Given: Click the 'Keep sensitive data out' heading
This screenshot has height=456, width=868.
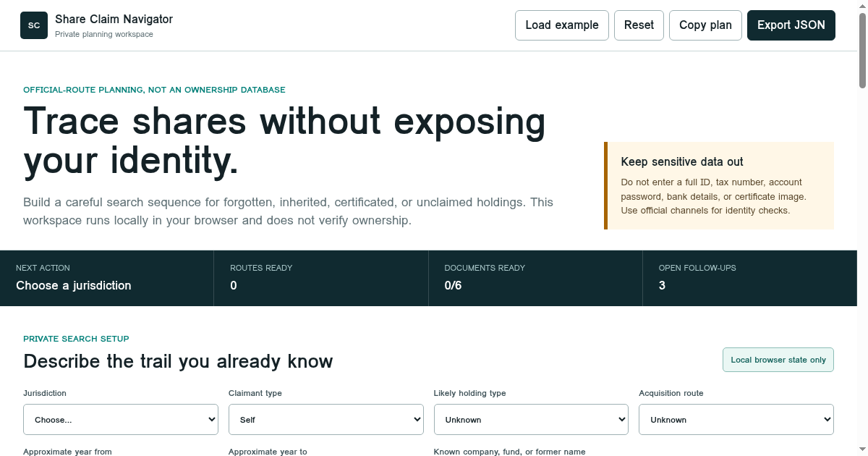Looking at the screenshot, I should 682,162.
